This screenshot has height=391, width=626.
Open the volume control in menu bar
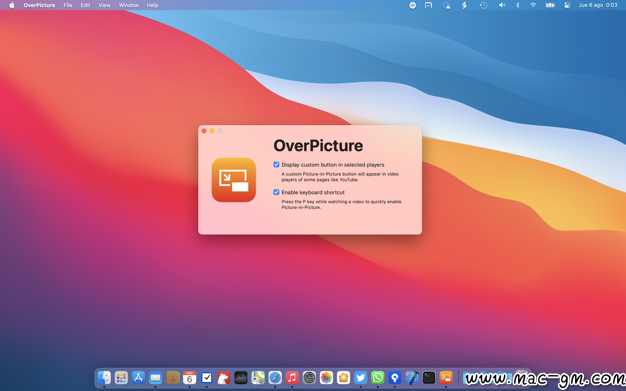point(502,5)
